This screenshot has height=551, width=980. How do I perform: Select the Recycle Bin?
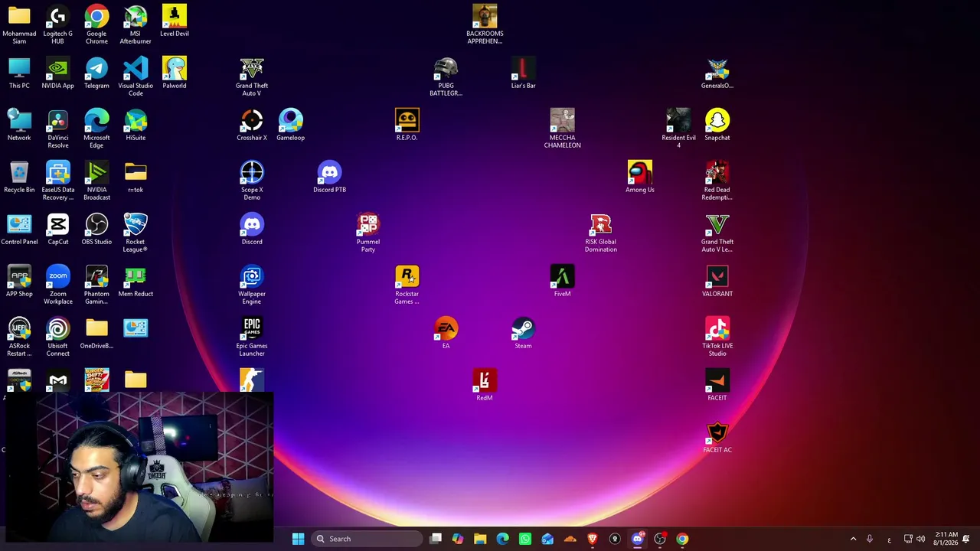click(x=19, y=177)
